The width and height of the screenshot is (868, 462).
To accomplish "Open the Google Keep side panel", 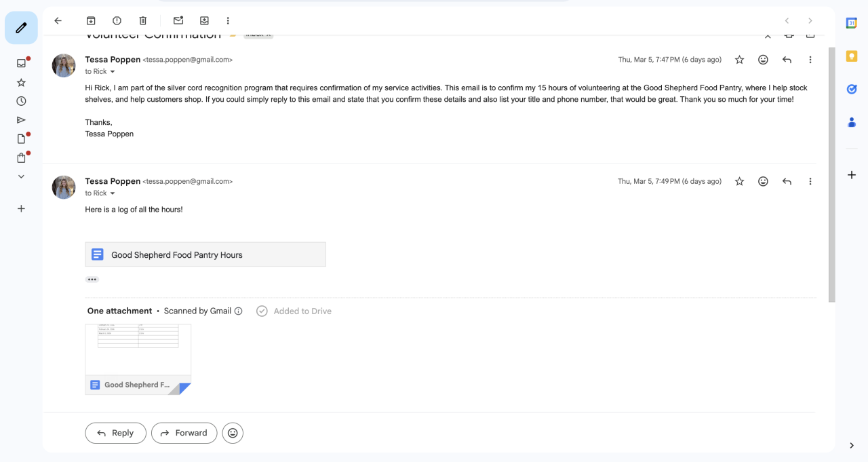I will 852,56.
